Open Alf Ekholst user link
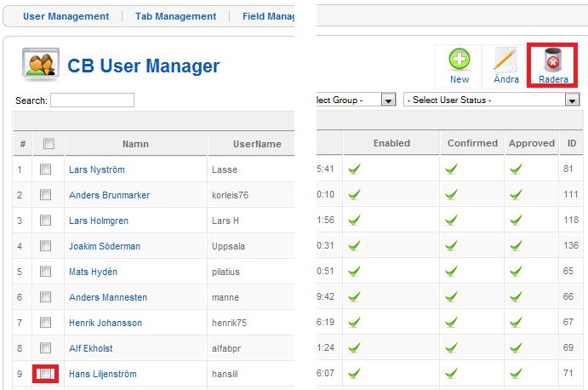588x390 pixels. [91, 348]
